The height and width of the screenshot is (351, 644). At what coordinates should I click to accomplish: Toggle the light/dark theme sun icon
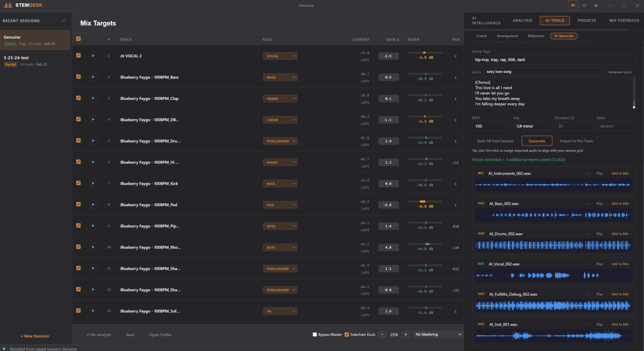(x=596, y=5)
